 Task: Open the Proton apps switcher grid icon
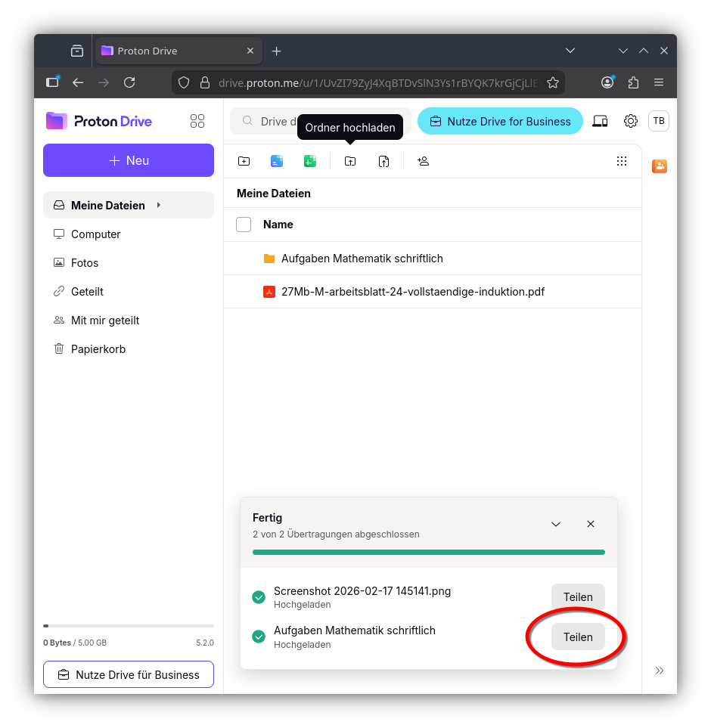pos(197,121)
